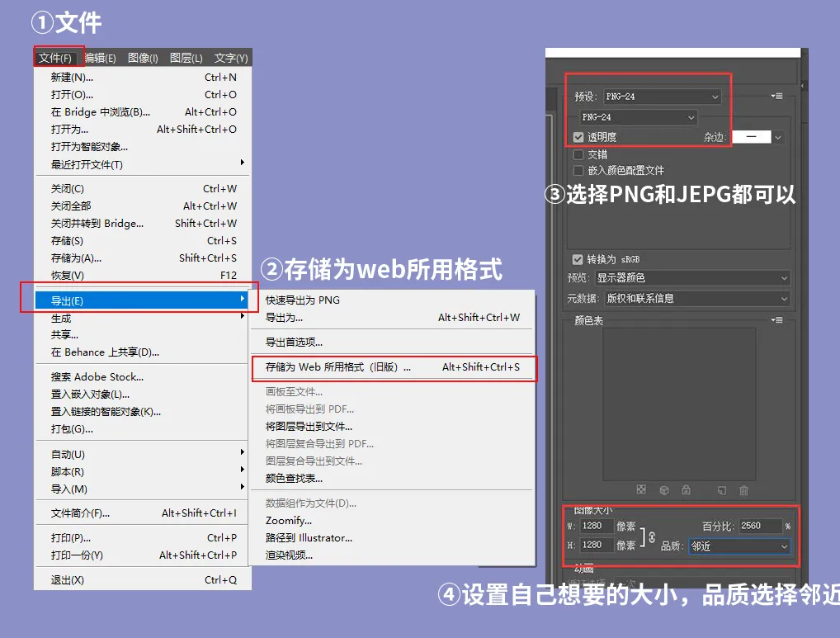
Task: Open the preset panel flyout menu icon
Action: click(x=776, y=97)
